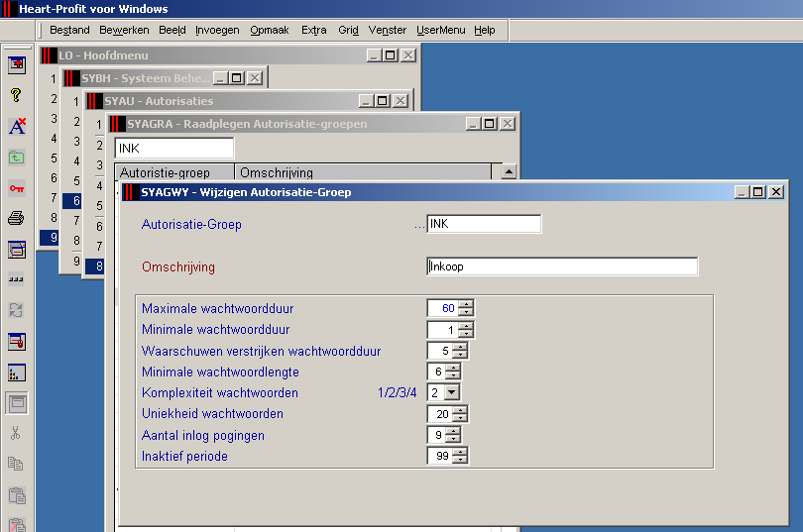Open the Venster menu
The width and height of the screenshot is (803, 532).
point(388,30)
